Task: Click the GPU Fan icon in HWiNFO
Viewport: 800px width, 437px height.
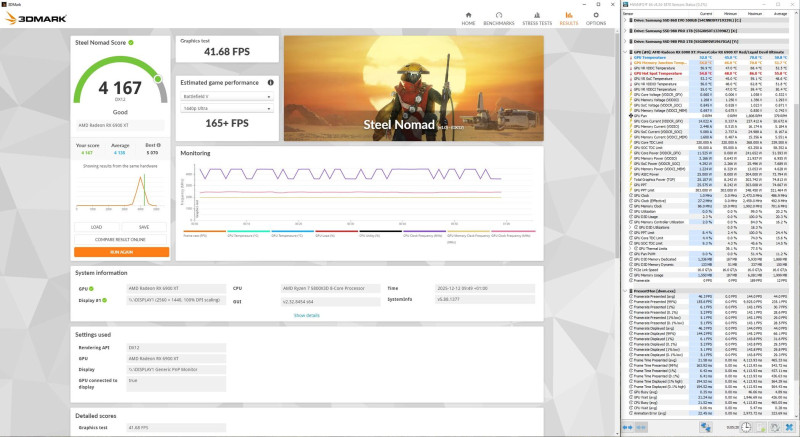Action: coord(631,116)
